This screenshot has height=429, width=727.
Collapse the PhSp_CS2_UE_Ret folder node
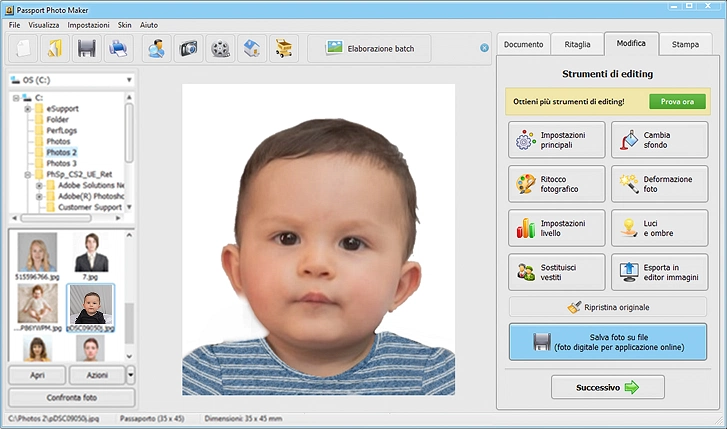click(x=28, y=174)
